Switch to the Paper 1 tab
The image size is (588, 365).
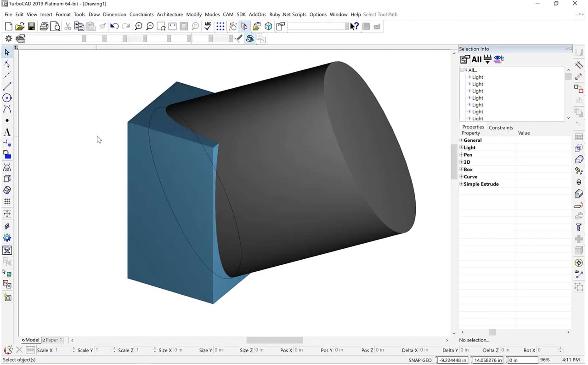[x=52, y=340]
